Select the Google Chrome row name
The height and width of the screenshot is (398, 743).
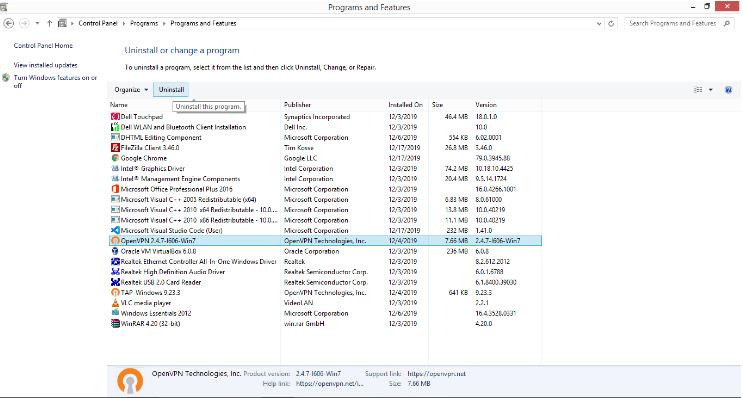click(144, 158)
